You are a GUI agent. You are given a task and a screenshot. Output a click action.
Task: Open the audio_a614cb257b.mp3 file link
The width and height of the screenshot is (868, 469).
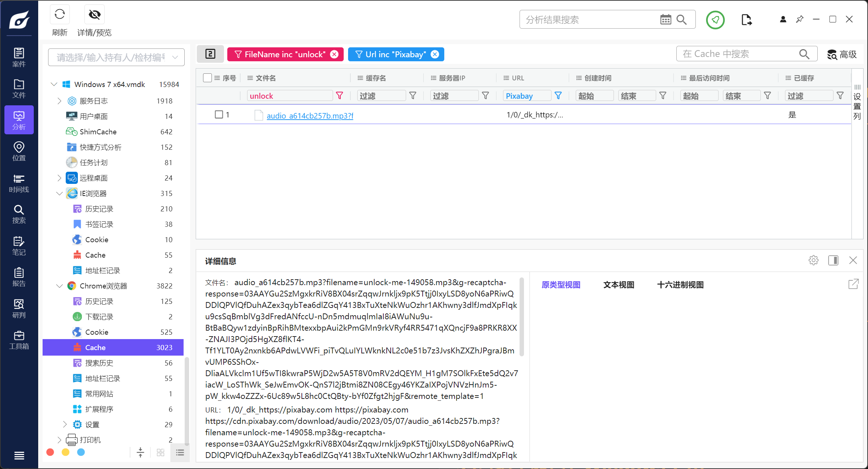(x=310, y=116)
